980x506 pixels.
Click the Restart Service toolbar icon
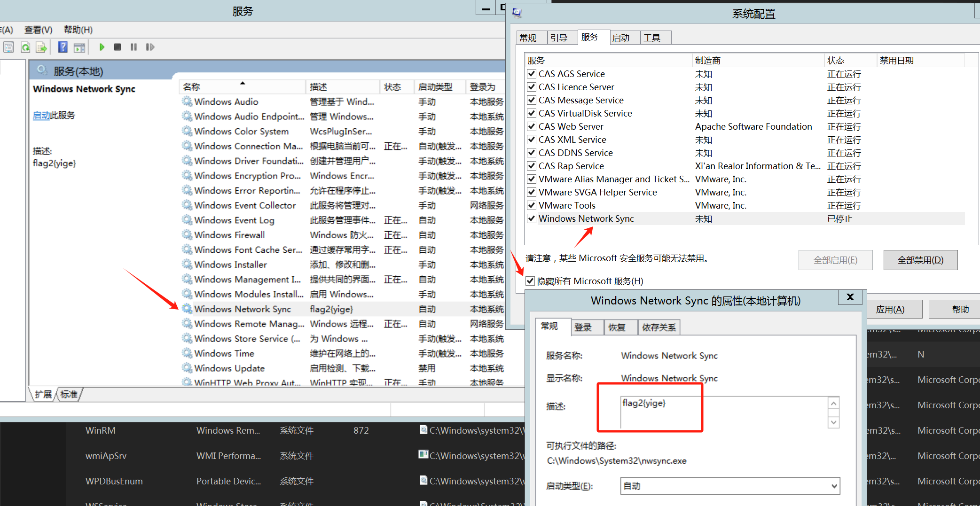point(150,47)
